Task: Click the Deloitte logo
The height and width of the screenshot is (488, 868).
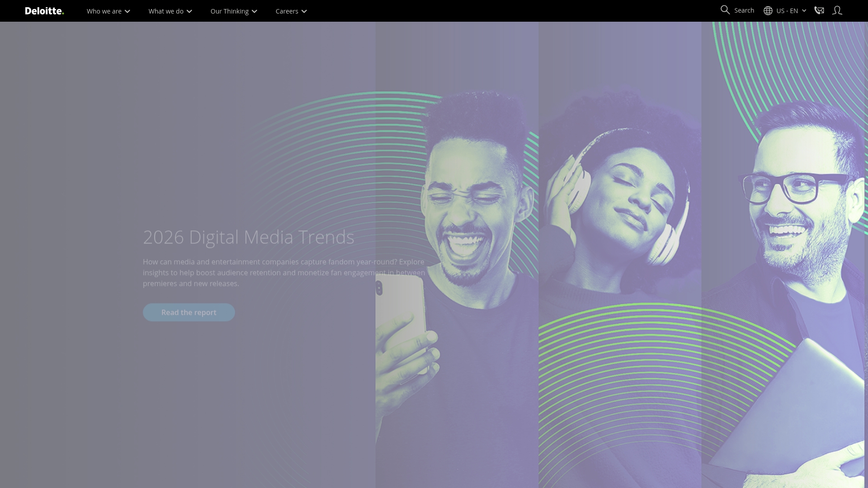Action: [44, 10]
